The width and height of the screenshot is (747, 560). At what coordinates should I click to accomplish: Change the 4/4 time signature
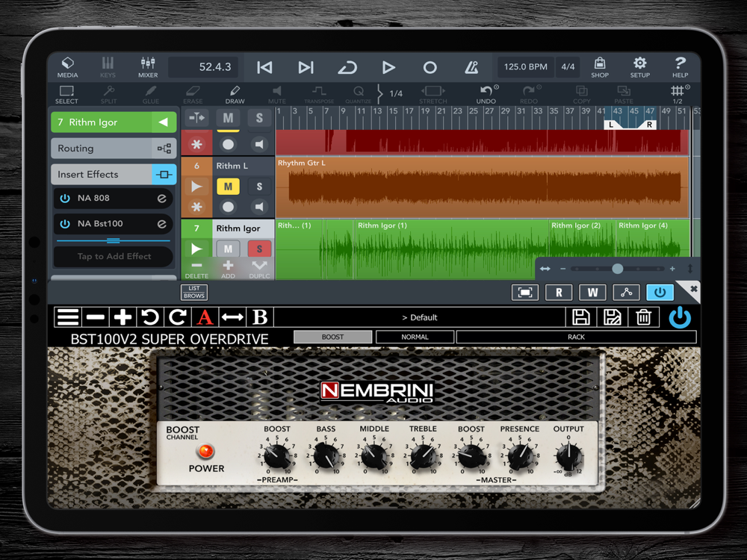(568, 67)
